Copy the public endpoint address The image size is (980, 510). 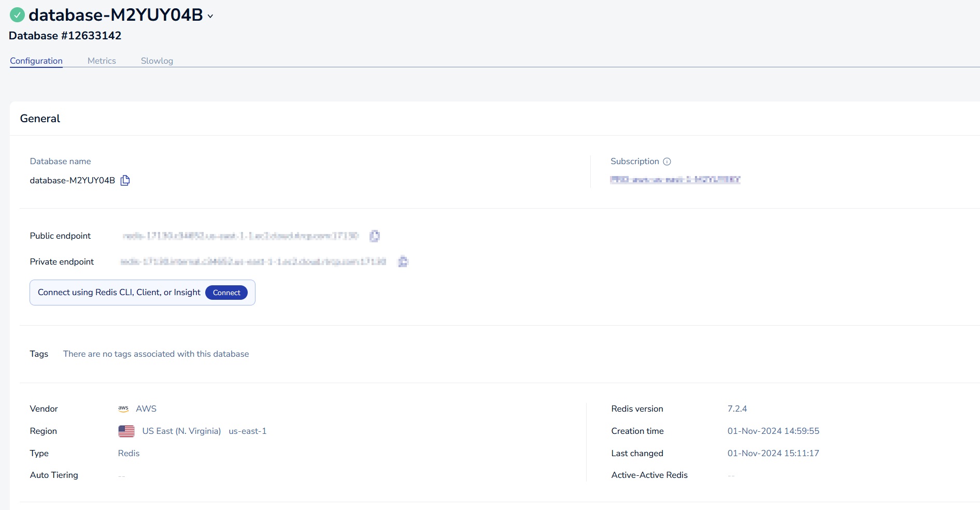(x=375, y=236)
